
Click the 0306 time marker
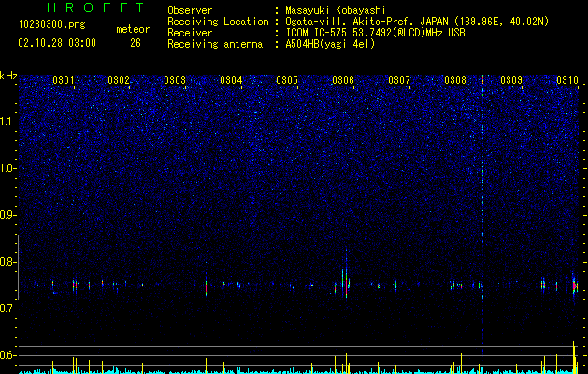[x=343, y=80]
